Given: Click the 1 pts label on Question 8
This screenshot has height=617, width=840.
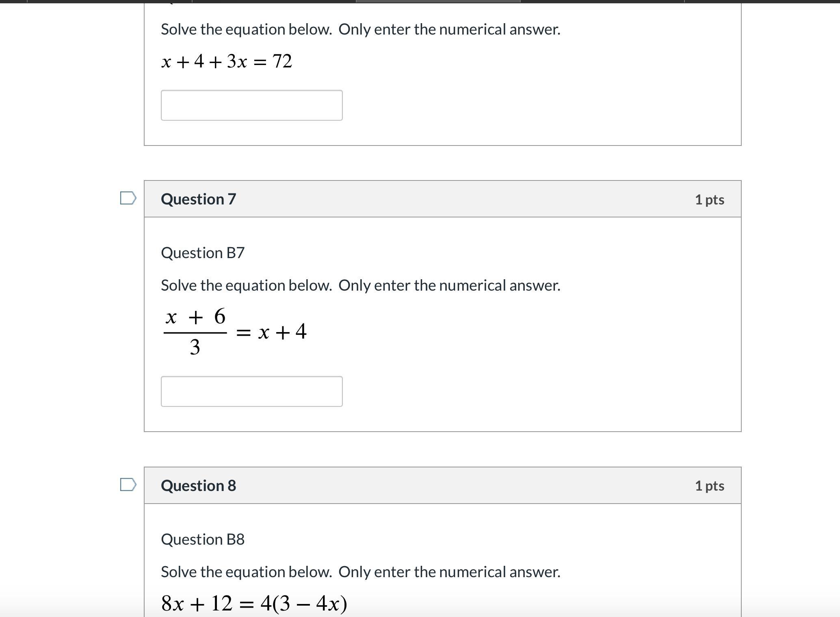Looking at the screenshot, I should [x=709, y=486].
